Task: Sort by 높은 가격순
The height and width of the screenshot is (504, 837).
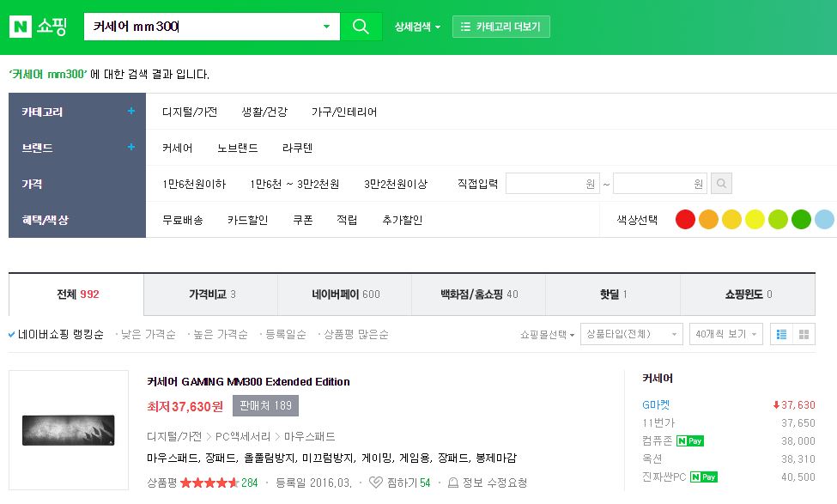Action: coord(221,334)
